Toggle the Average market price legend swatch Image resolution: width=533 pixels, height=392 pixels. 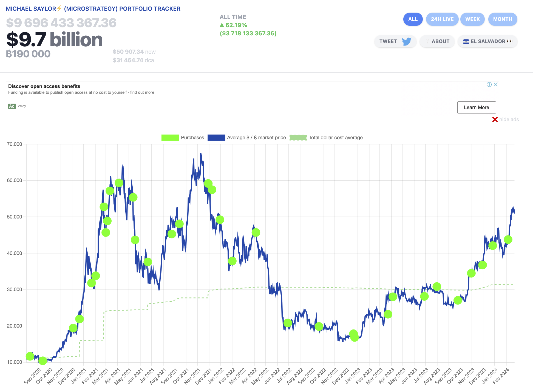(x=216, y=138)
